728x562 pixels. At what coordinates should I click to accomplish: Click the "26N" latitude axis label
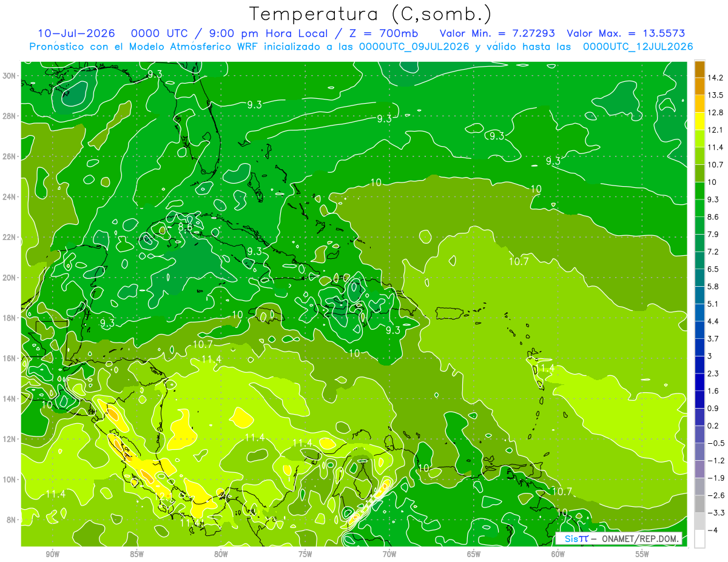[x=9, y=156]
